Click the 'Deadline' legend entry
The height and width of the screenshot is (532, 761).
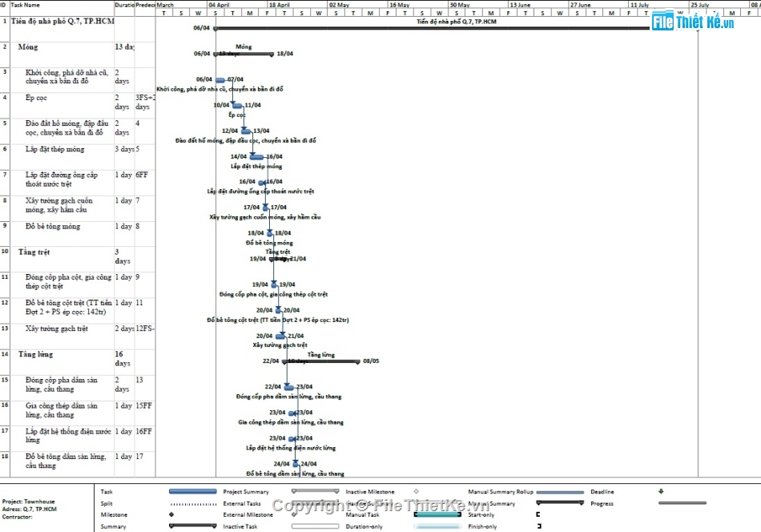(x=602, y=492)
